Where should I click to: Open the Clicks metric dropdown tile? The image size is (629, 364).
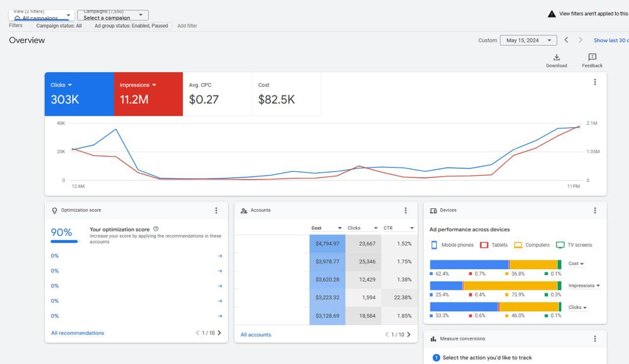pyautogui.click(x=79, y=94)
